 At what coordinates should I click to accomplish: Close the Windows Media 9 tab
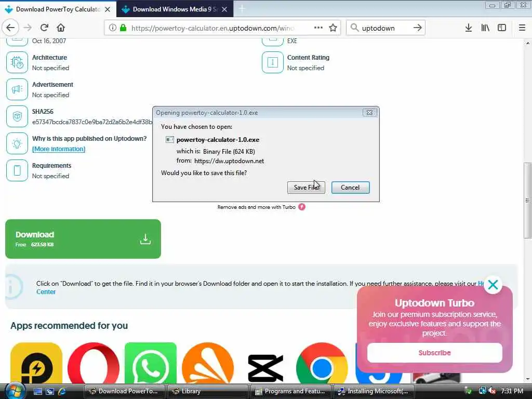point(224,9)
